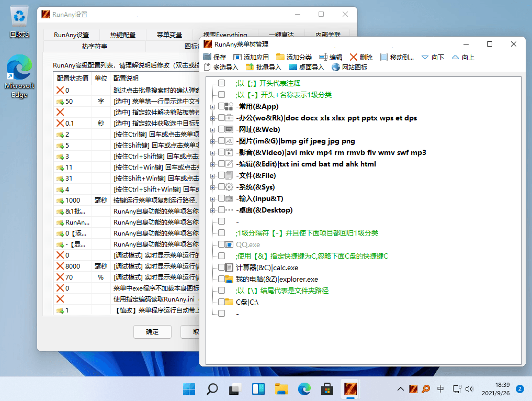Open notification badge showing 2
The image size is (532, 401).
tap(520, 389)
